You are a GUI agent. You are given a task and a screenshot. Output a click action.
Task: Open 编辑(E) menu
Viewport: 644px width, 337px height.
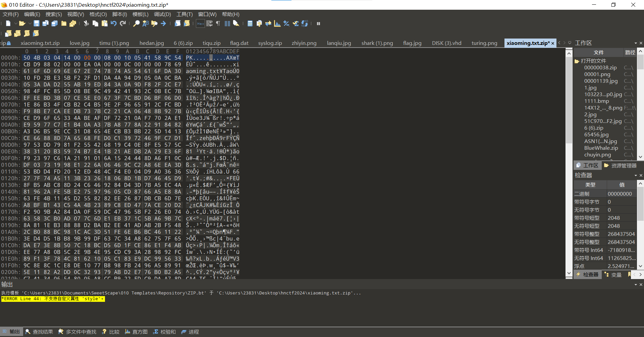[x=32, y=14]
